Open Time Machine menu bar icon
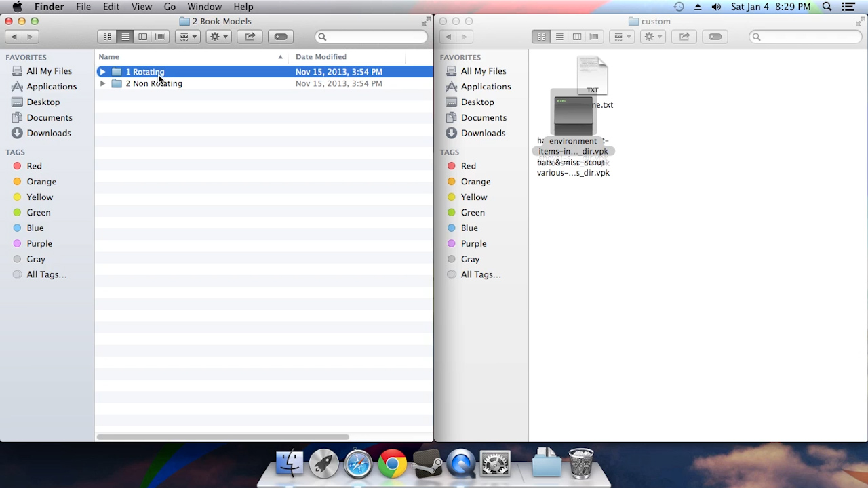The image size is (868, 488). point(679,7)
